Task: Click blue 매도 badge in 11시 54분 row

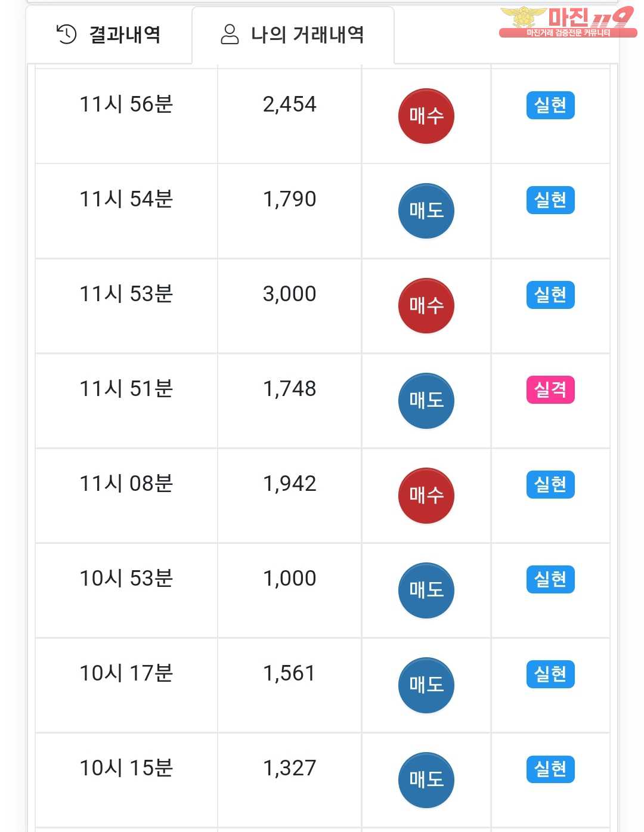Action: tap(426, 211)
